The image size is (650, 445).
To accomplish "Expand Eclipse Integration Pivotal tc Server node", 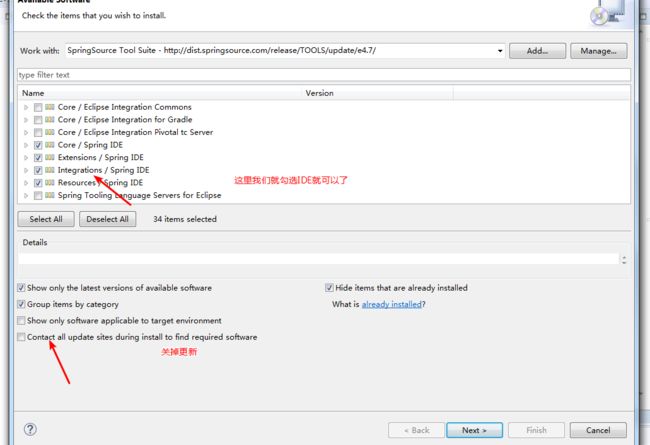I will point(26,133).
